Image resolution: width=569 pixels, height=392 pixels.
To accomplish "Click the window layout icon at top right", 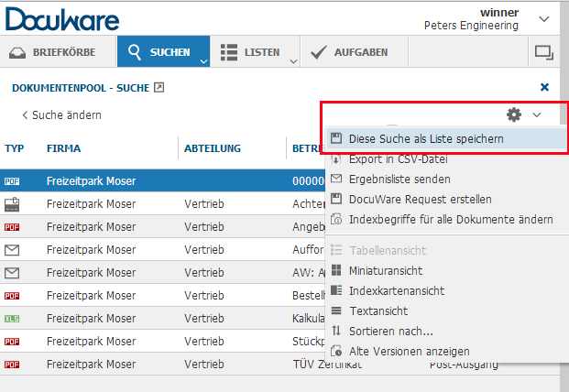I will 544,52.
